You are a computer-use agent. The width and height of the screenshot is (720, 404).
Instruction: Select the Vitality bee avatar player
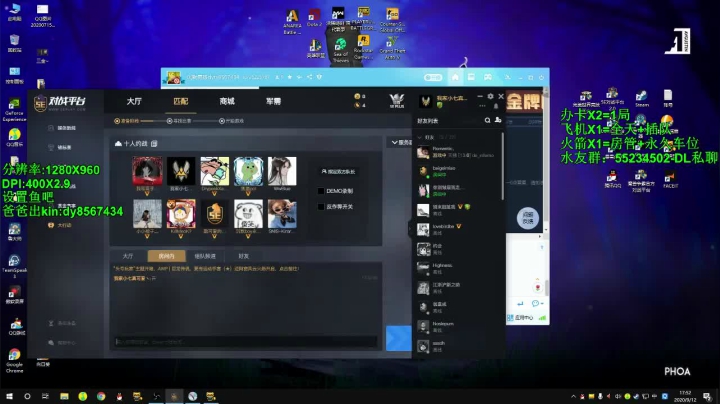pos(181,171)
